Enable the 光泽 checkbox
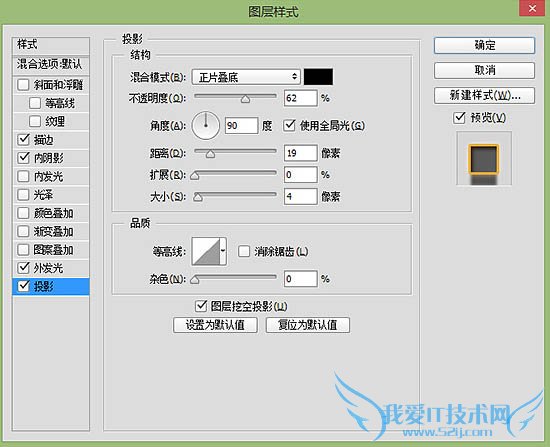Screen dimensions: 550x447 (x=23, y=195)
